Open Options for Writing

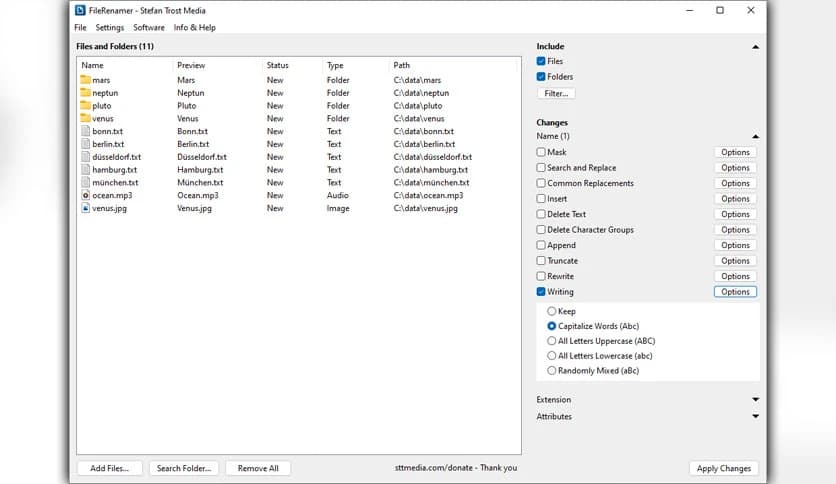point(735,292)
